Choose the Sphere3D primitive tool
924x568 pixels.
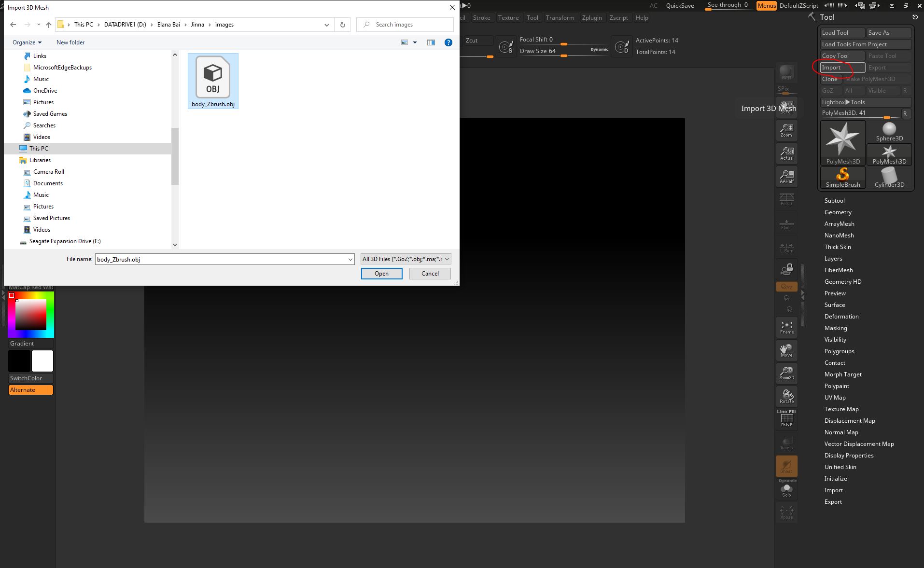pos(889,129)
